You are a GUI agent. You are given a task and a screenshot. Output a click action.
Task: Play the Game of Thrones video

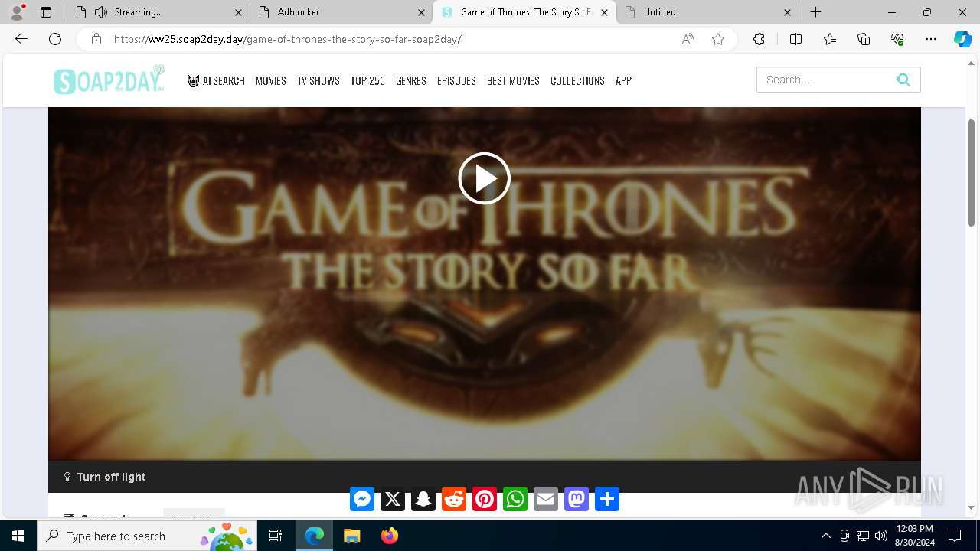(484, 178)
